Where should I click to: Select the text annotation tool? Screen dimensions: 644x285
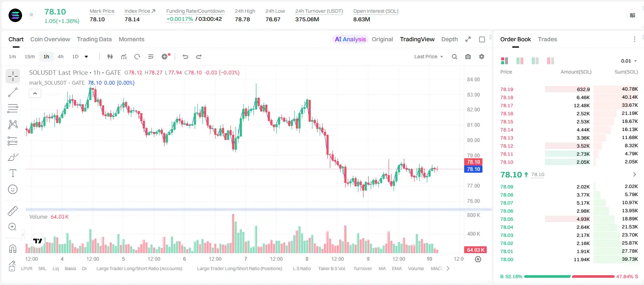pyautogui.click(x=13, y=173)
